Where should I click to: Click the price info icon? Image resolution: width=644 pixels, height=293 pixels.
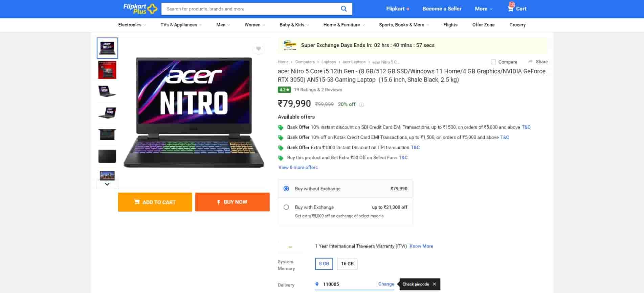click(361, 104)
